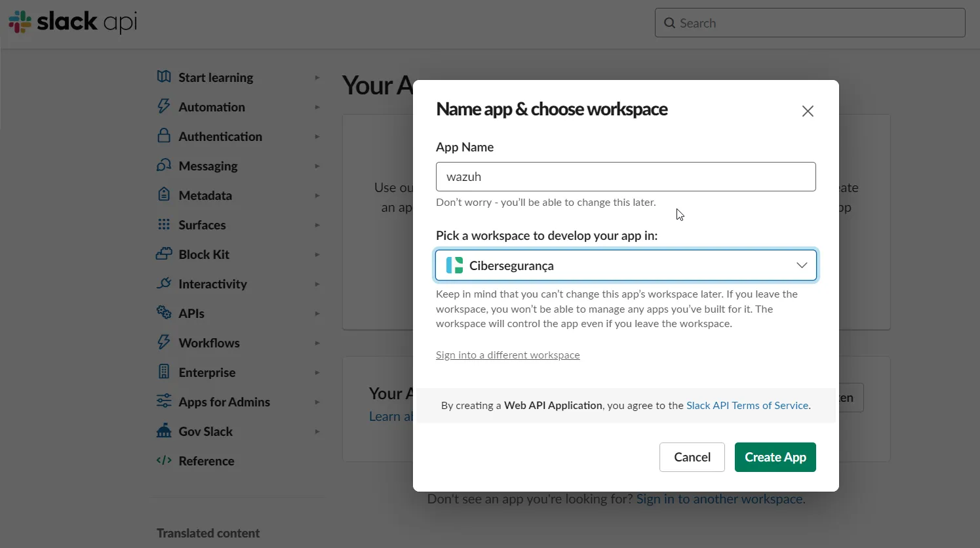Click the gears icon beside APIs
This screenshot has width=980, height=548.
pyautogui.click(x=164, y=313)
